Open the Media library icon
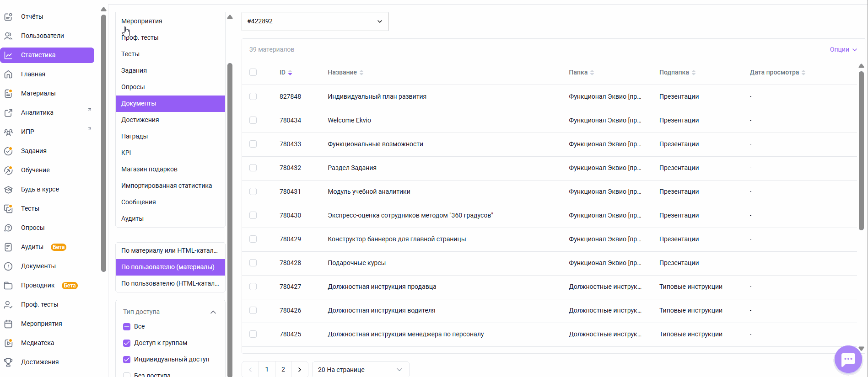The width and height of the screenshot is (868, 377). click(x=8, y=343)
